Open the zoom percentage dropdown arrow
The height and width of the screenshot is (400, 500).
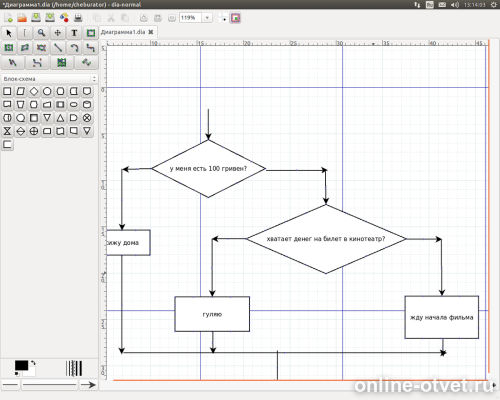[207, 18]
